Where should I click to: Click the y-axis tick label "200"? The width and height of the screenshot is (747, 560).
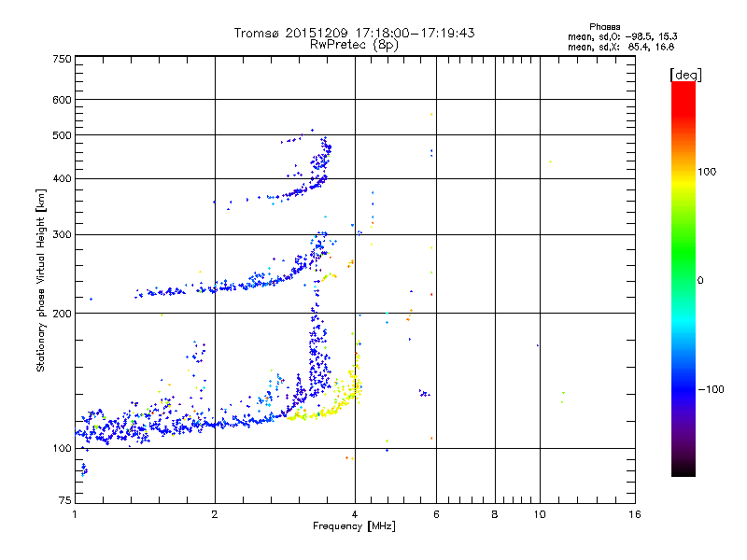62,314
